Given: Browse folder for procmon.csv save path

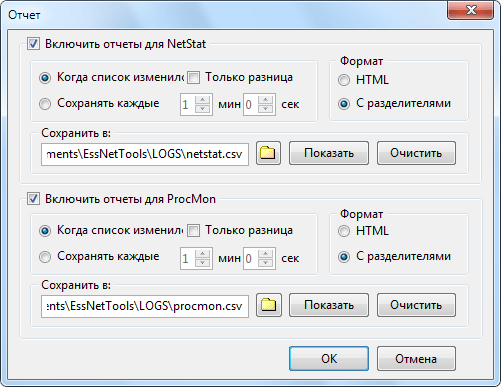Looking at the screenshot, I should tap(269, 305).
